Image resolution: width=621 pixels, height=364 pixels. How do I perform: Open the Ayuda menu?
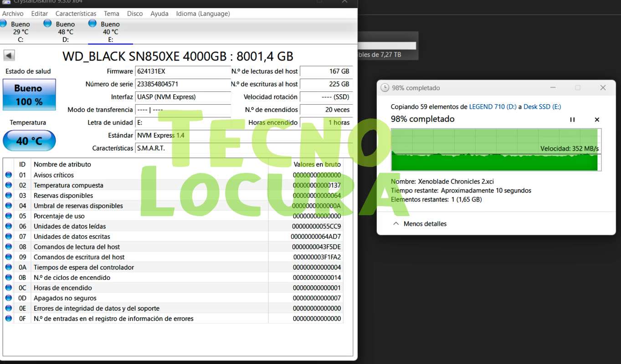pos(159,14)
